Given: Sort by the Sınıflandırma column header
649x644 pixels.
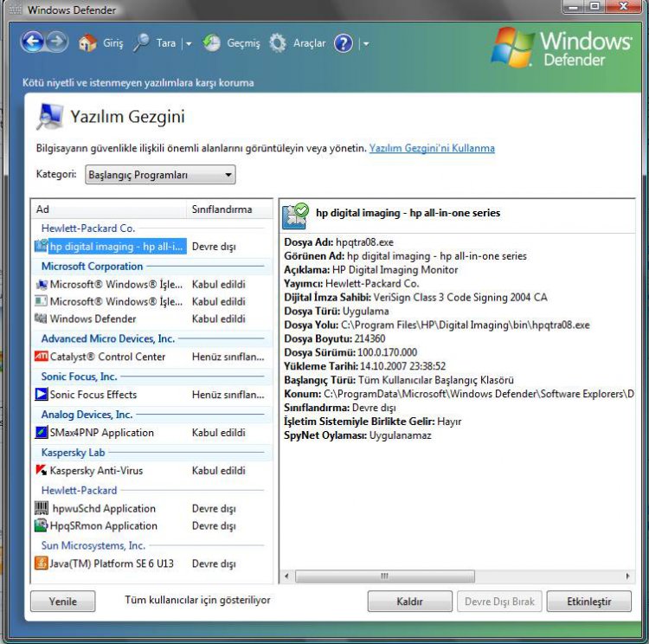Looking at the screenshot, I should (x=229, y=209).
